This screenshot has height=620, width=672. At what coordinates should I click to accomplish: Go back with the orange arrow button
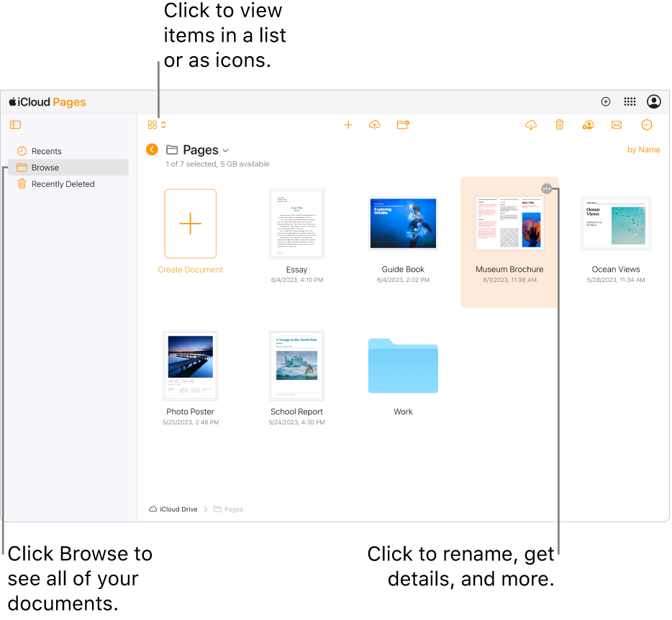click(152, 150)
